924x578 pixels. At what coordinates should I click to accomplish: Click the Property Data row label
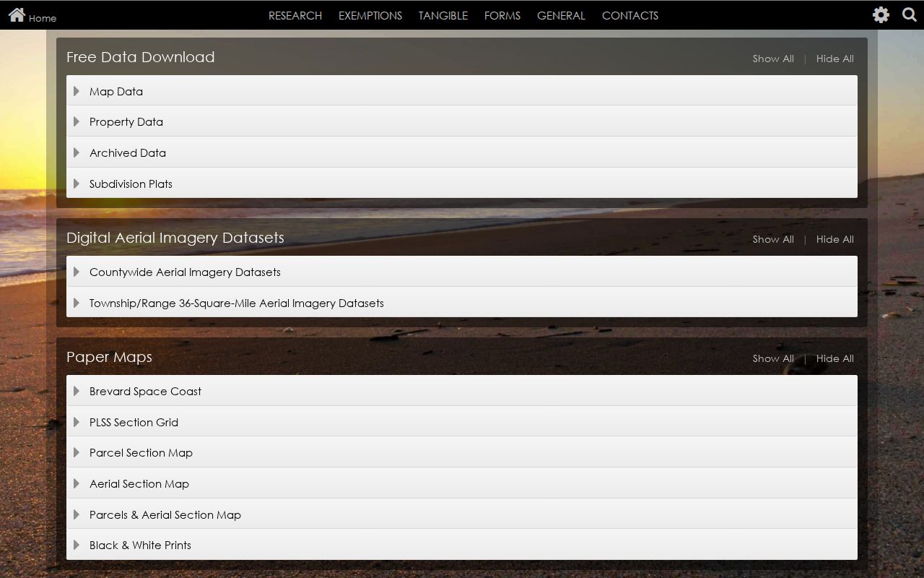[x=126, y=121]
